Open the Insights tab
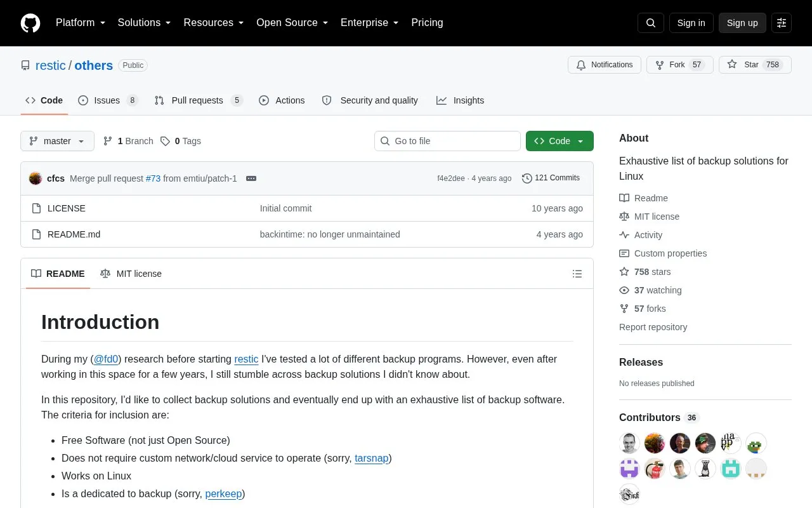The image size is (812, 508). coord(460,100)
